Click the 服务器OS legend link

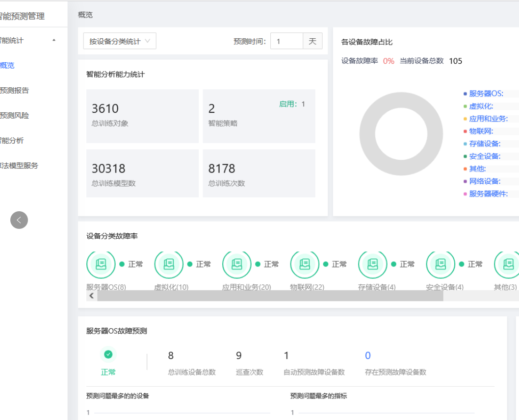click(x=486, y=94)
